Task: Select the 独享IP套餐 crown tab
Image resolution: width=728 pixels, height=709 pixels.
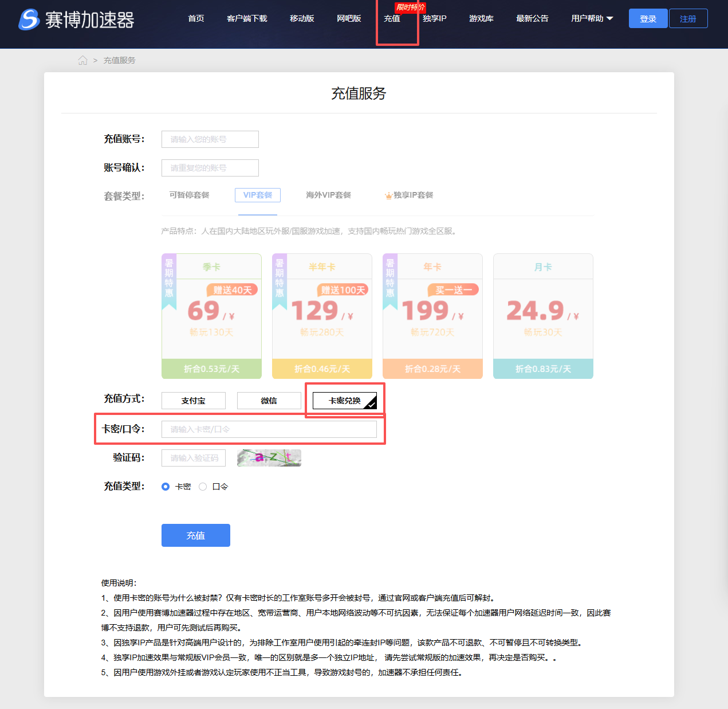Action: (x=409, y=195)
